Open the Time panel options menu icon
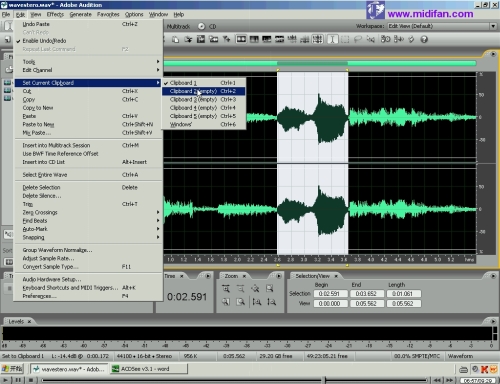Screen dimensions: 500x384 pos(208,276)
